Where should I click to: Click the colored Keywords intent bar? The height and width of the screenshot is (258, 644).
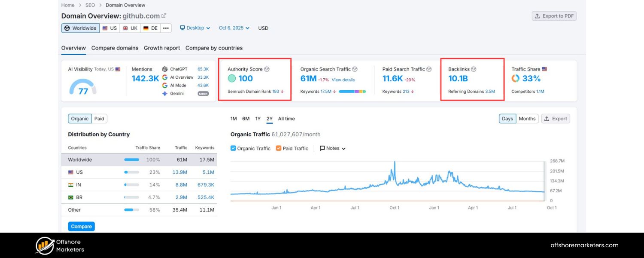click(353, 91)
